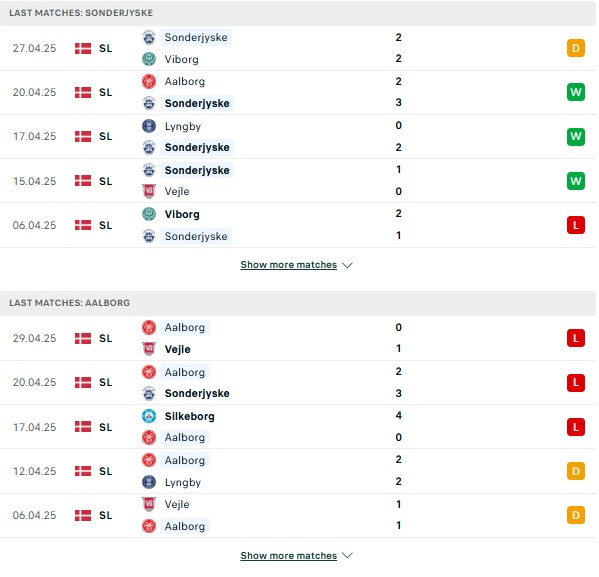The image size is (599, 577).
Task: Click the orange D badge for Sonderjyske vs Viborg
Action: 576,48
